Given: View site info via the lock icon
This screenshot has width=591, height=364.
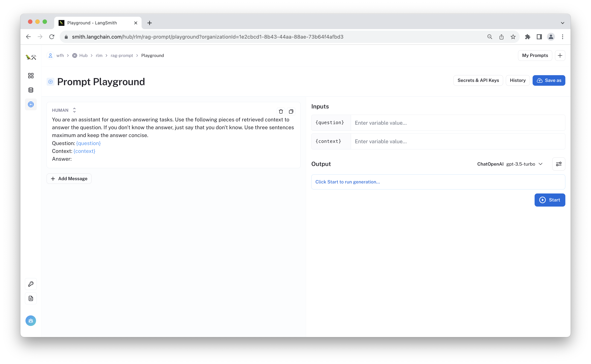Looking at the screenshot, I should coord(66,37).
